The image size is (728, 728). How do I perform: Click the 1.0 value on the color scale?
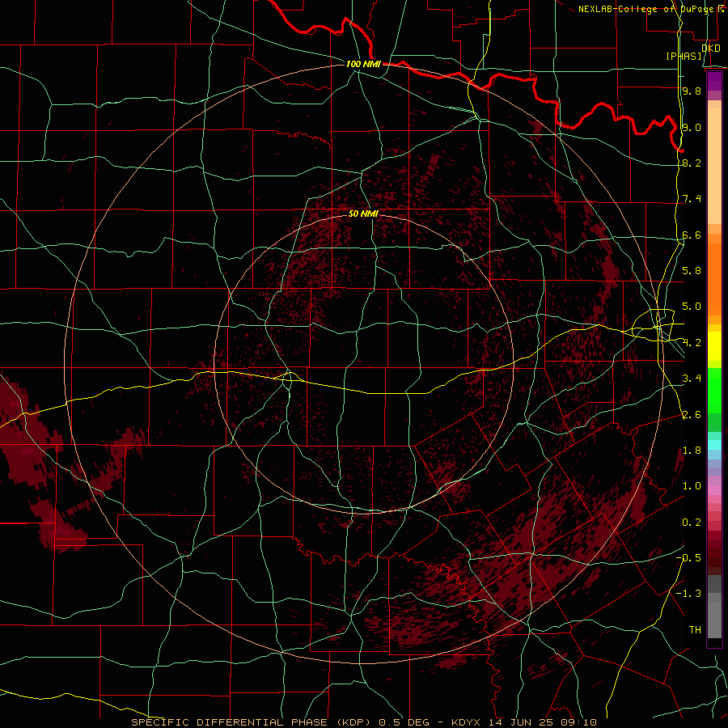coord(692,486)
